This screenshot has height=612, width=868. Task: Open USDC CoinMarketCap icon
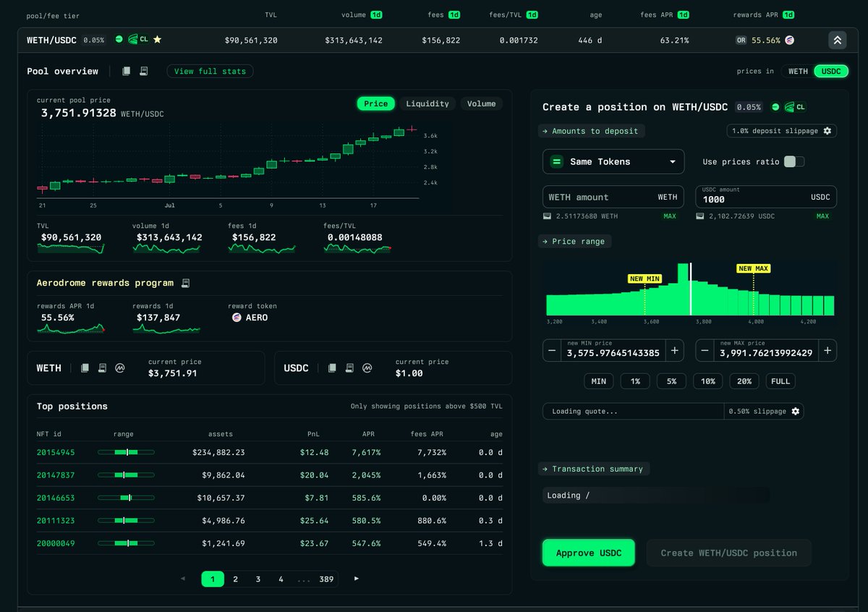click(367, 368)
